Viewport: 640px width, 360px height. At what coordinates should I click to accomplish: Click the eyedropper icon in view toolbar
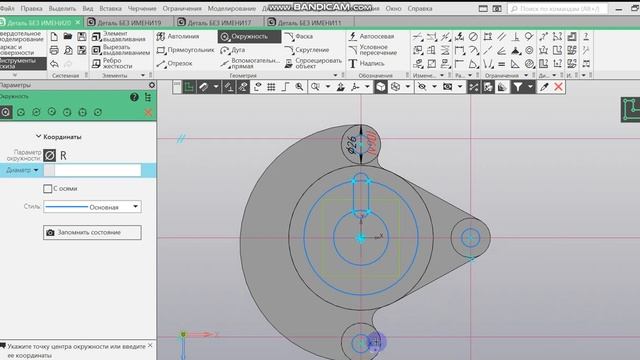[x=544, y=87]
